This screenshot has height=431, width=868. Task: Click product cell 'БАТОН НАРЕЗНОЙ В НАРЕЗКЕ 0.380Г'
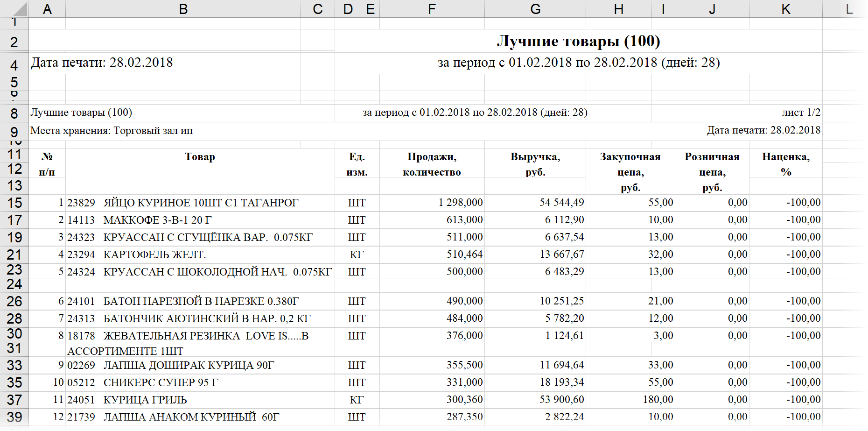point(200,301)
